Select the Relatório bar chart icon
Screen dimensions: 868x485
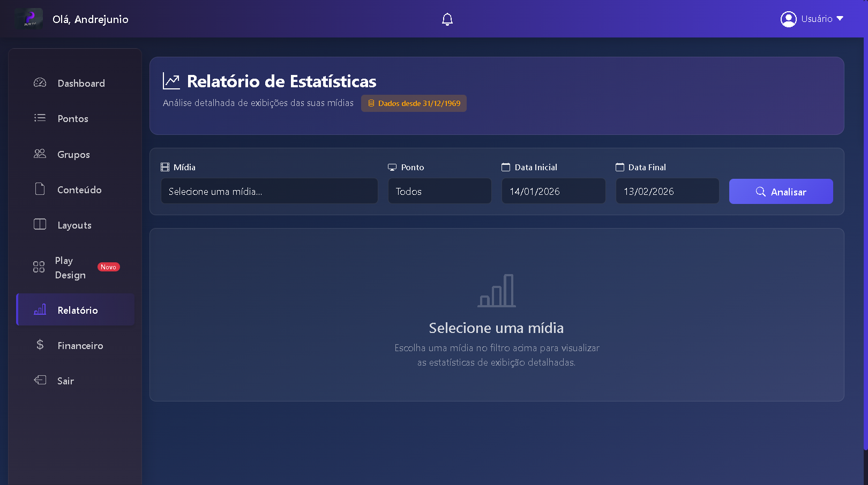point(40,309)
